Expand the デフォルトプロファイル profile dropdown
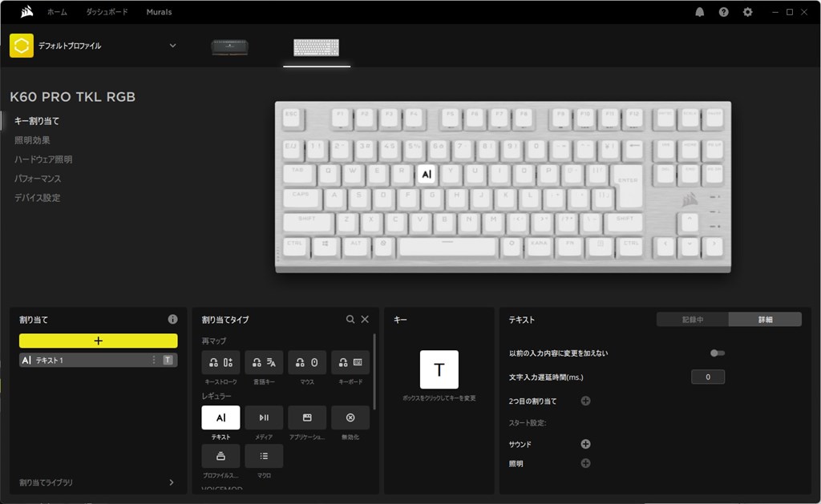The height and width of the screenshot is (504, 821). pyautogui.click(x=173, y=46)
